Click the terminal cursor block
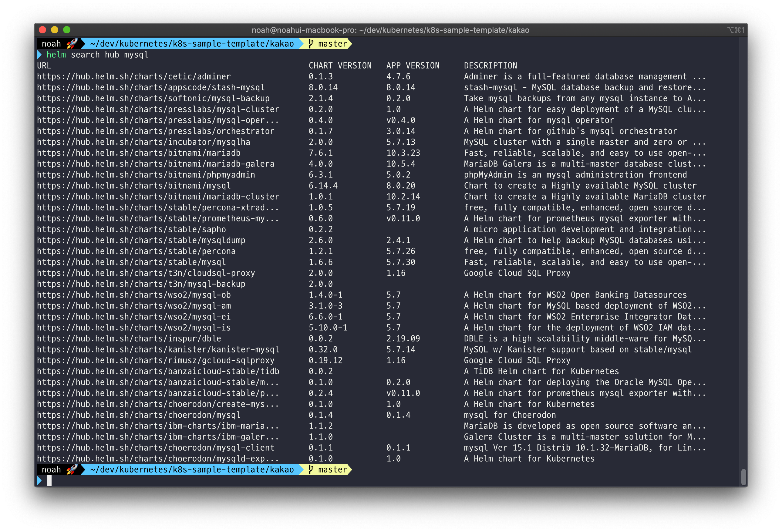782x532 pixels. point(49,480)
